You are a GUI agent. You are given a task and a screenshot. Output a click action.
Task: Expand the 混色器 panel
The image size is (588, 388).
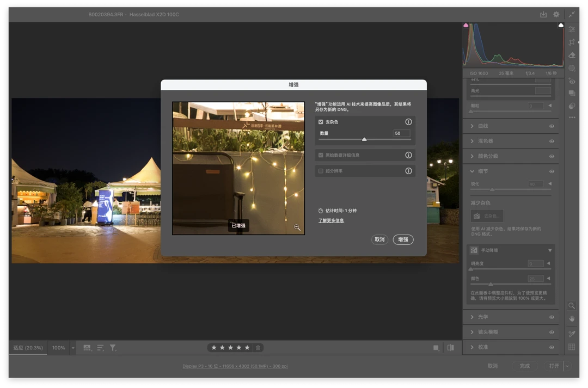click(x=471, y=141)
